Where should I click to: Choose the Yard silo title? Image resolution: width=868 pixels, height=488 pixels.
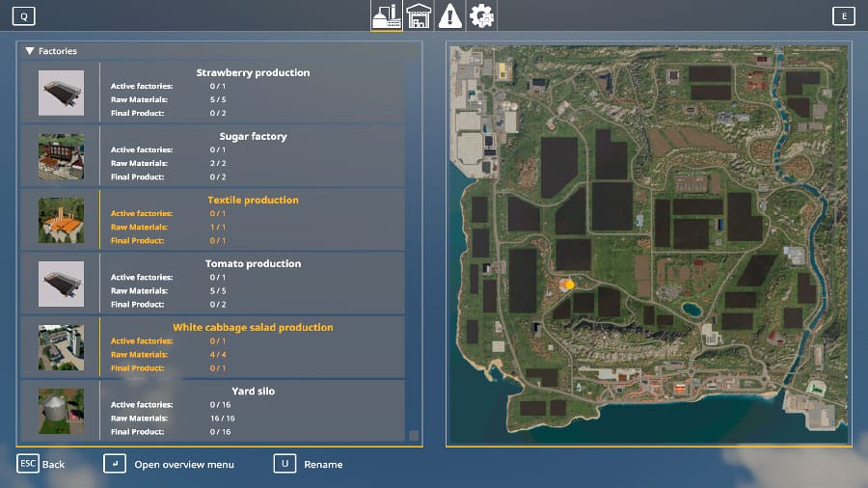coord(253,391)
